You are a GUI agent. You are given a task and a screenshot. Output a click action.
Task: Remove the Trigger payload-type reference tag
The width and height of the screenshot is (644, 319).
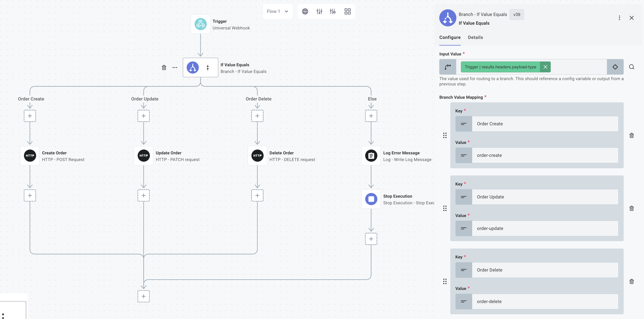545,67
